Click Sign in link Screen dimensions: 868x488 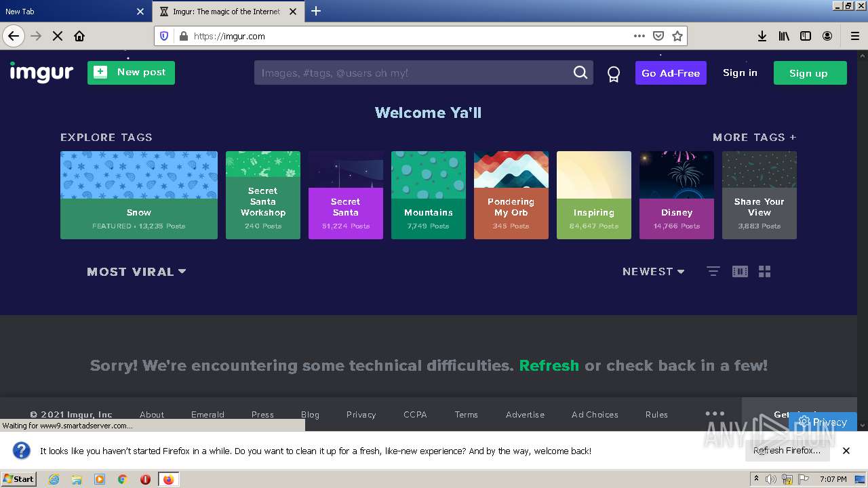pos(740,73)
